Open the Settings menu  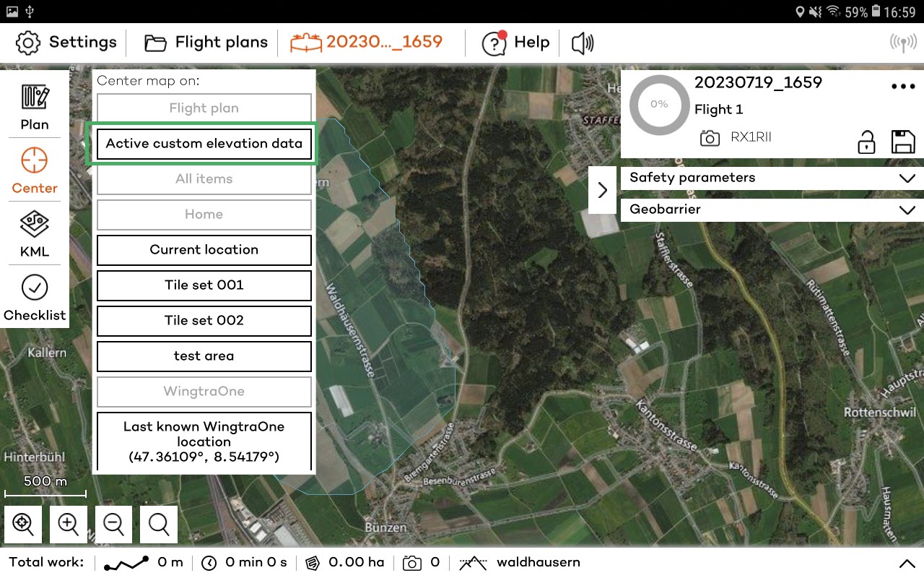click(65, 42)
